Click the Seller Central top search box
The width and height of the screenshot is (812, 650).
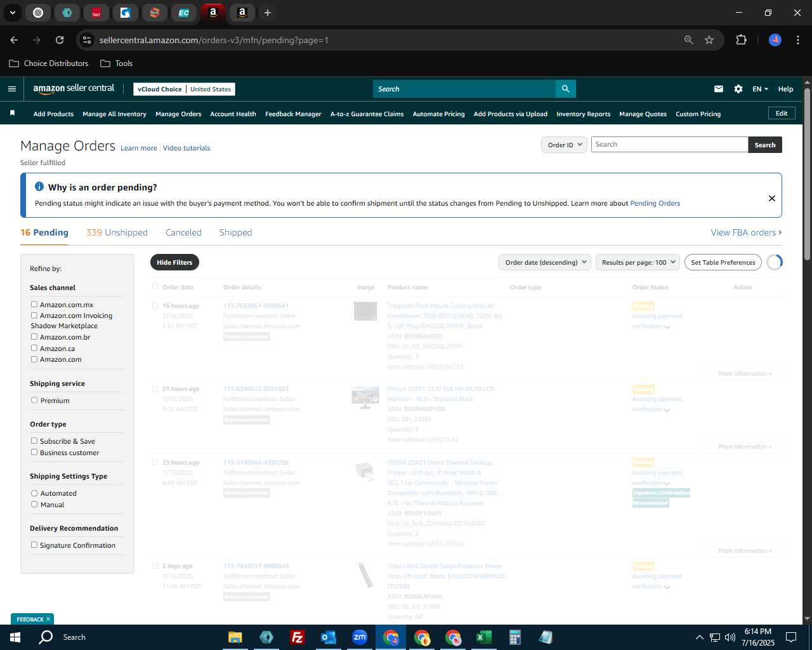(464, 89)
